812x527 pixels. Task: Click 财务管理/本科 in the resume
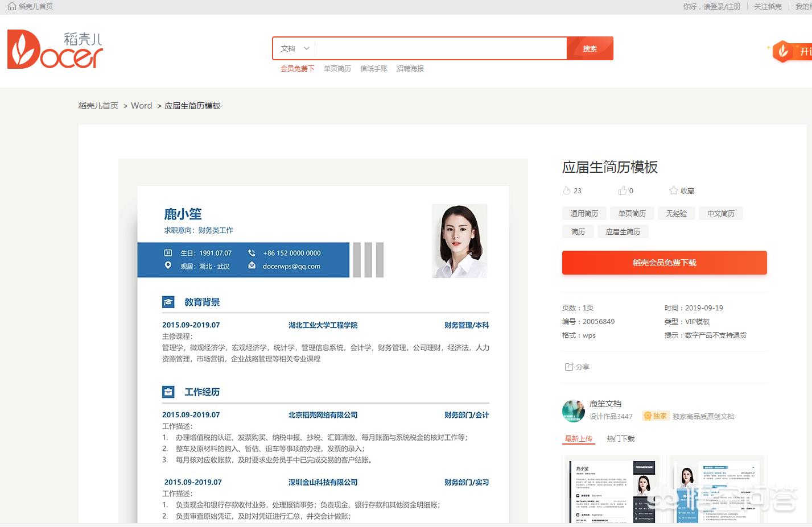pyautogui.click(x=467, y=325)
